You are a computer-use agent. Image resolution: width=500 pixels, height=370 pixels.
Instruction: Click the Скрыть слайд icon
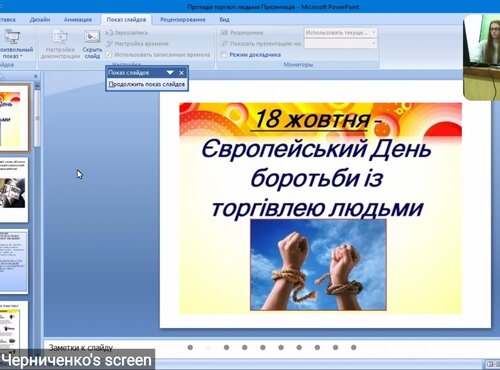[x=92, y=36]
